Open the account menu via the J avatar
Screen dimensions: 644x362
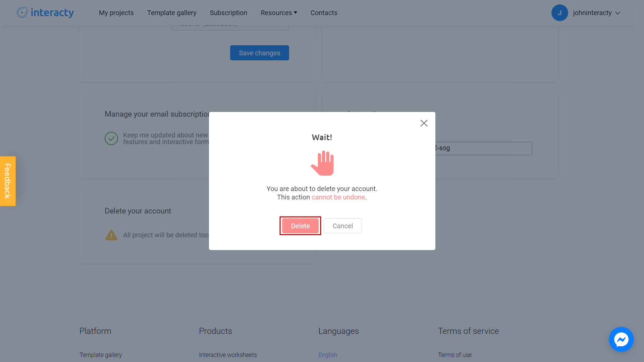pyautogui.click(x=559, y=12)
